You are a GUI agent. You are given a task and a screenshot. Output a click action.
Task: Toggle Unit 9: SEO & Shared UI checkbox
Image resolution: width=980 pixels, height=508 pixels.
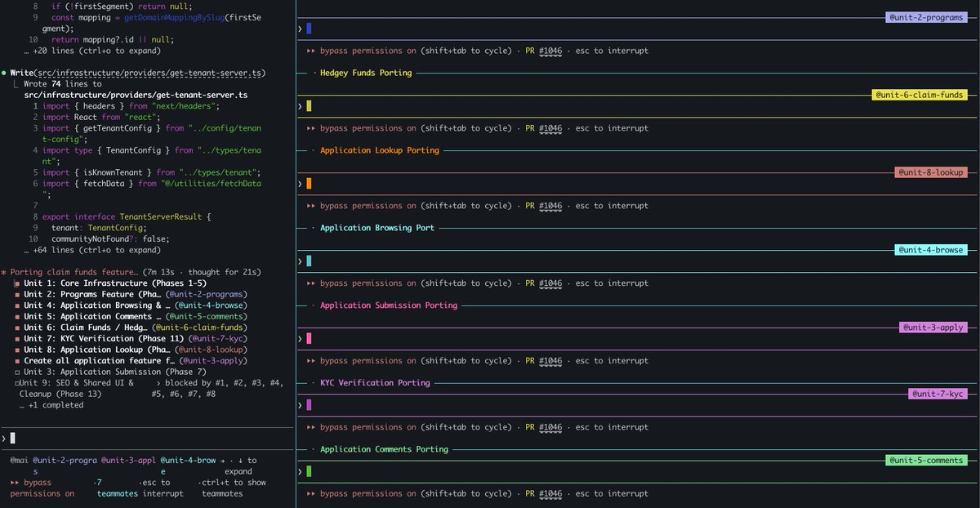(x=17, y=382)
